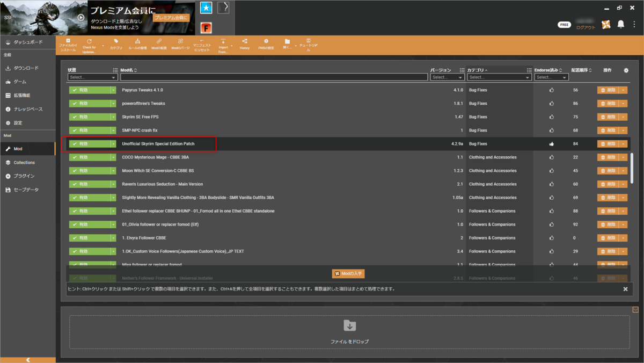The height and width of the screenshot is (363, 644).
Task: Click the notifications bell icon
Action: tap(621, 24)
